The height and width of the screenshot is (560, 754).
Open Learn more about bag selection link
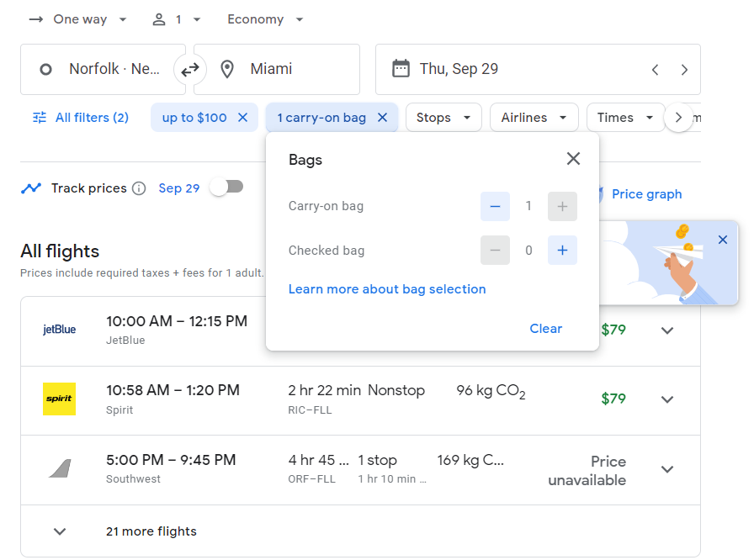(x=387, y=289)
